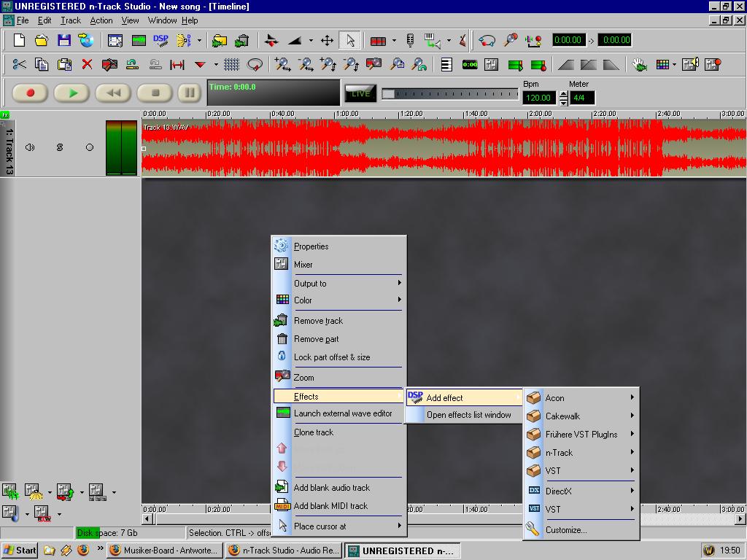
Task: Solo Track 13 with the S button
Action: pos(60,147)
